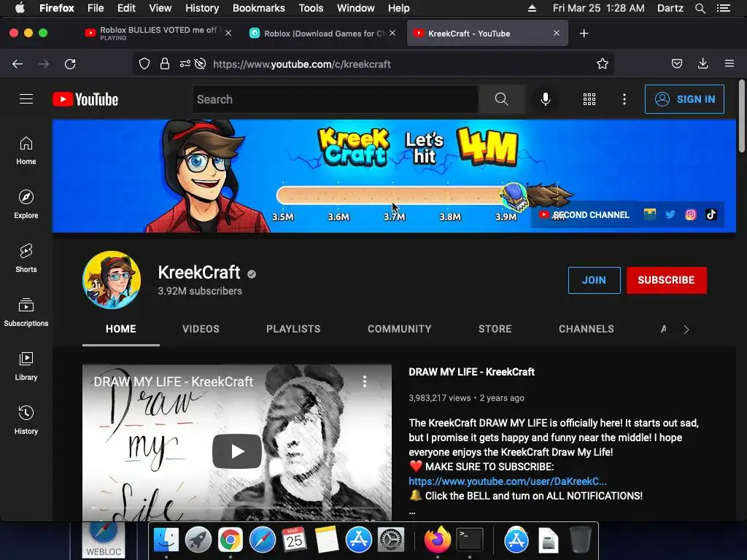This screenshot has width=747, height=560.
Task: Open the History menu in menu bar
Action: click(x=202, y=8)
